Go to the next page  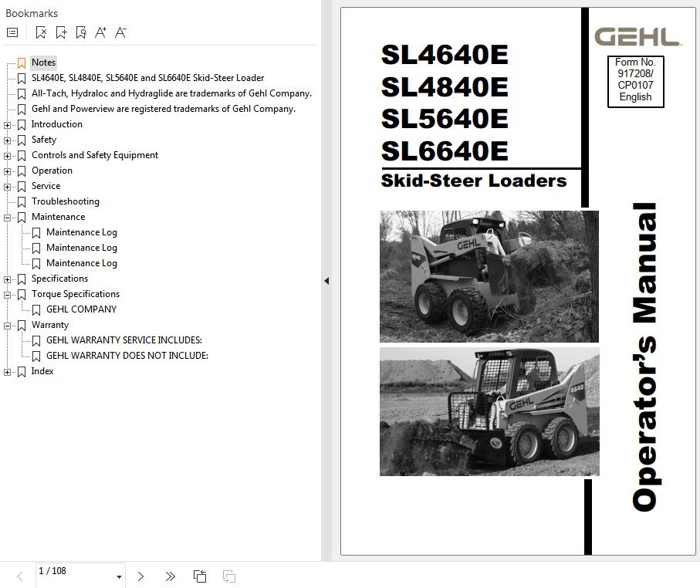coord(140,576)
